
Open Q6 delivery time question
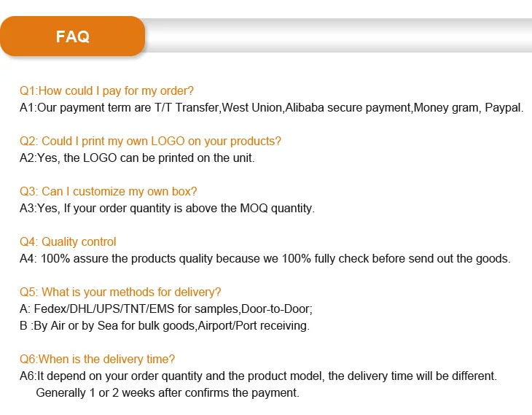[97, 359]
